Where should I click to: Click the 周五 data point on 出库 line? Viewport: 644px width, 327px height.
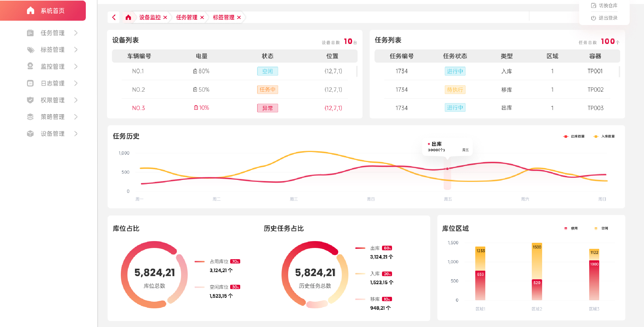click(x=447, y=169)
